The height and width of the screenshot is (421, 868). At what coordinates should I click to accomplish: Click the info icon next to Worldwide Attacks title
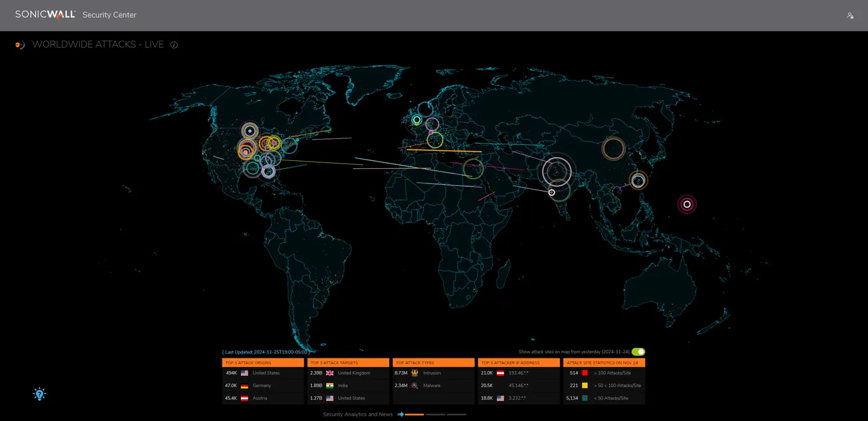click(x=174, y=45)
